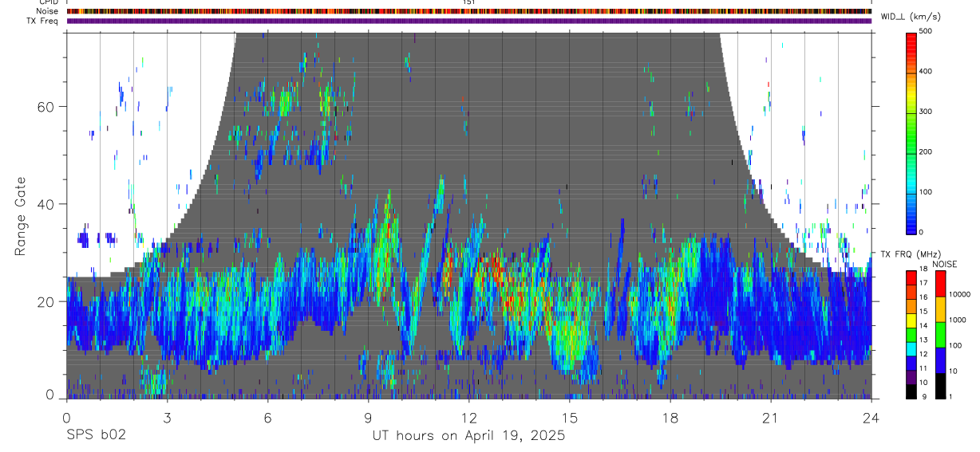Click the 3 tick on UT hours axis

pyautogui.click(x=167, y=418)
